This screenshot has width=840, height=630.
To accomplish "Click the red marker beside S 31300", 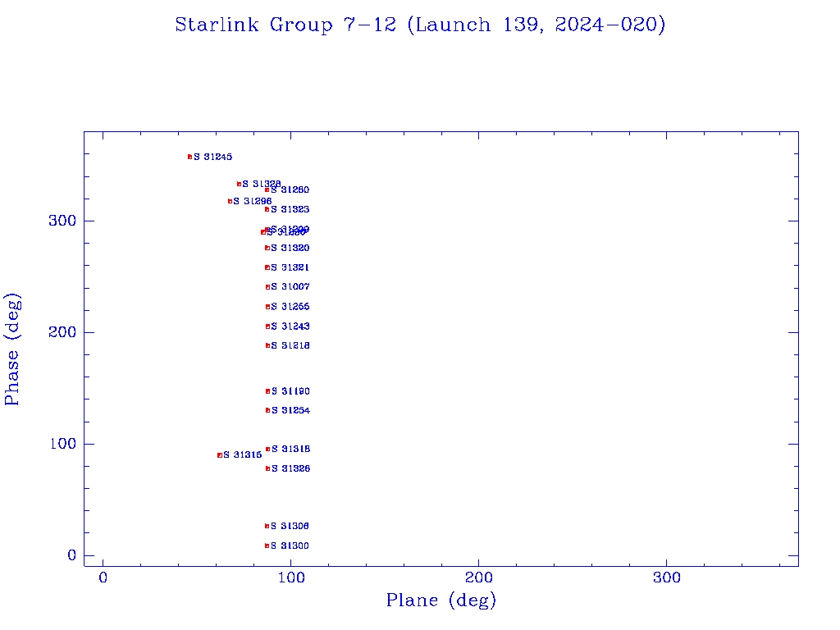I will (x=267, y=546).
